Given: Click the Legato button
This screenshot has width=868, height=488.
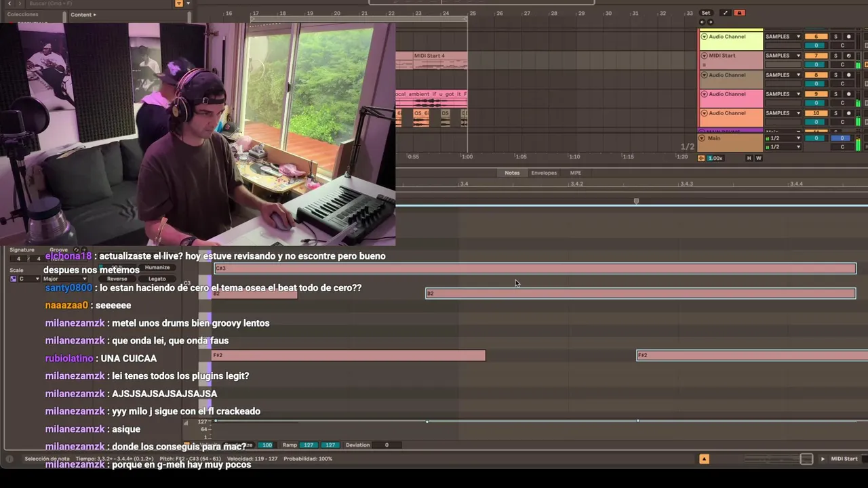Looking at the screenshot, I should pos(157,279).
